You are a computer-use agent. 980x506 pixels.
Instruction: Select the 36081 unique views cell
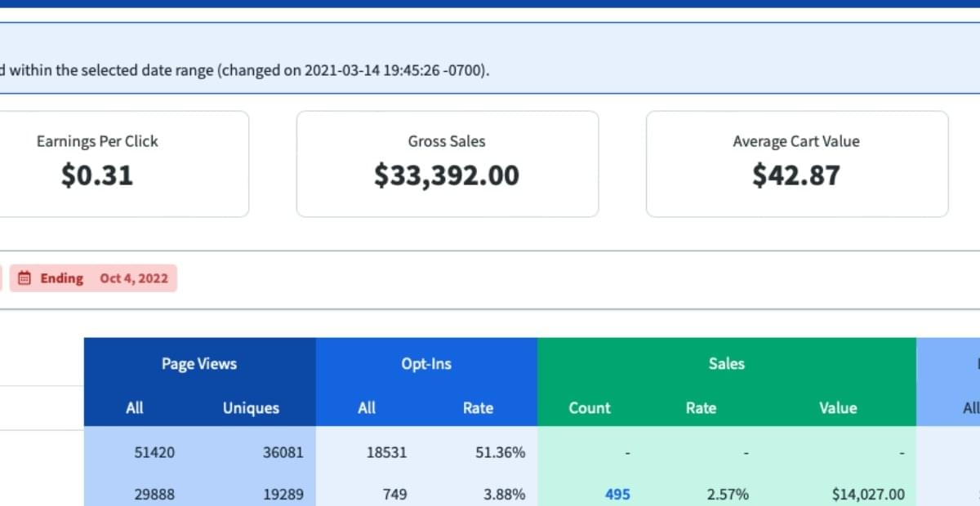tap(283, 451)
